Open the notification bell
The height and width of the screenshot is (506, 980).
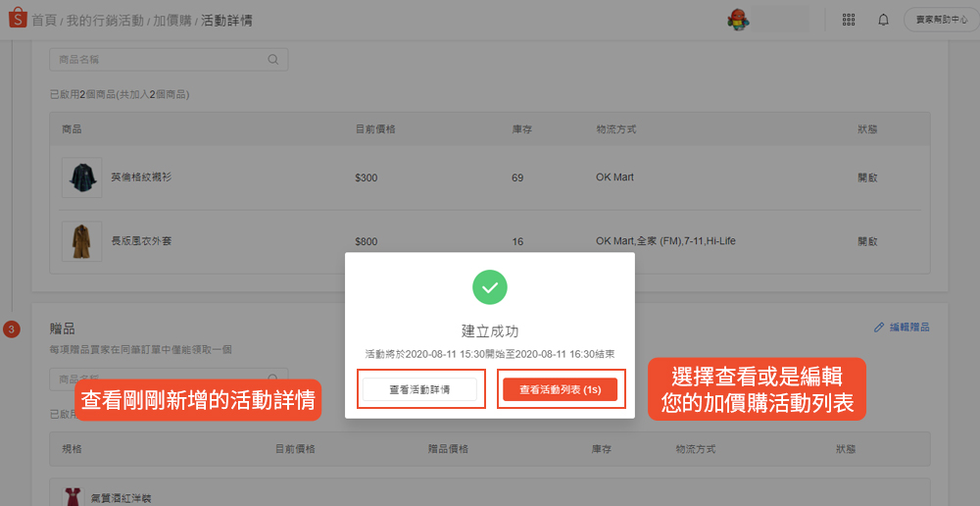[883, 20]
